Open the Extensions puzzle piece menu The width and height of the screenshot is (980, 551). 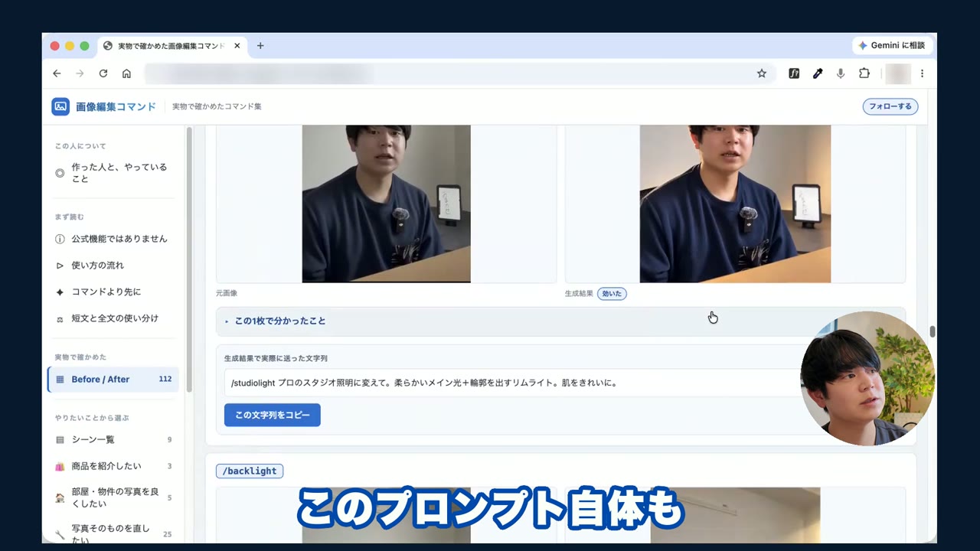click(x=864, y=73)
